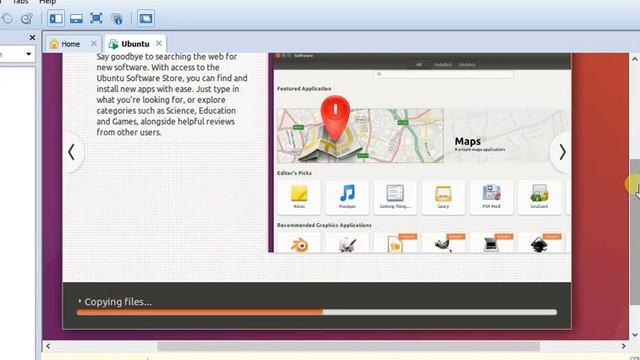Expand the Copying files details triangle

point(80,301)
